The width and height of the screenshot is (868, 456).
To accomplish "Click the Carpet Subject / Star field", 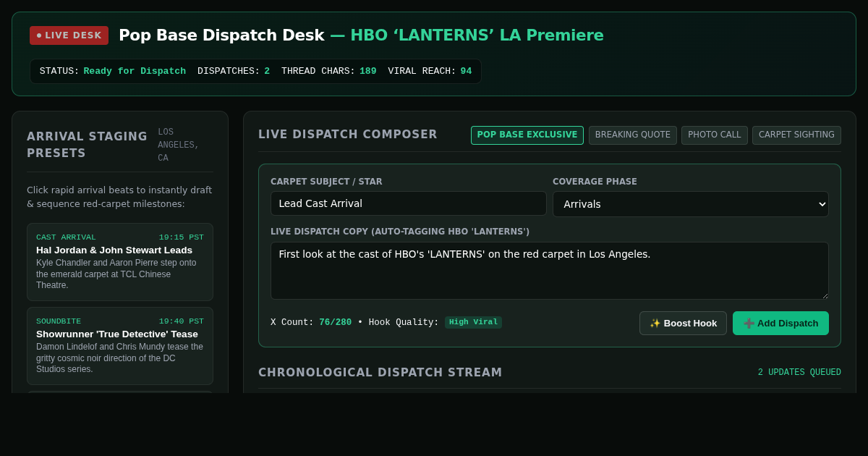I will (x=409, y=203).
